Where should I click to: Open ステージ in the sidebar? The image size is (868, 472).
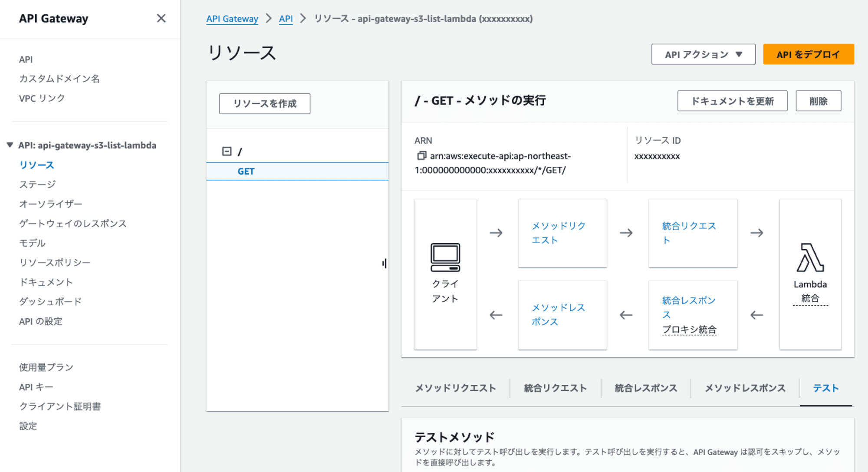37,185
